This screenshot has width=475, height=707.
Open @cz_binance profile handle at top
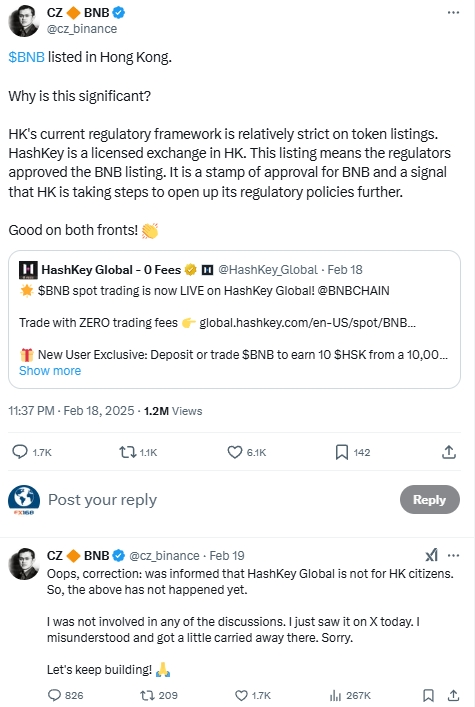point(82,29)
